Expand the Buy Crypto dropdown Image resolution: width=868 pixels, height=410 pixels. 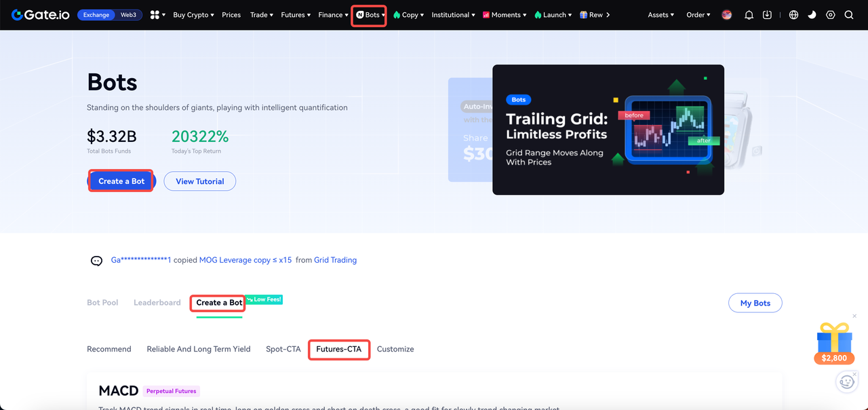click(x=193, y=15)
